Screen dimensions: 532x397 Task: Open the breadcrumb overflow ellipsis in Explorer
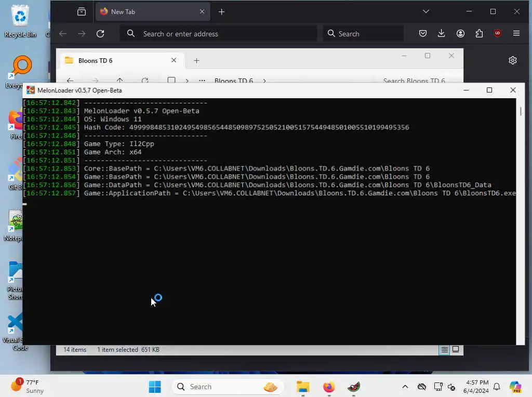(x=202, y=81)
